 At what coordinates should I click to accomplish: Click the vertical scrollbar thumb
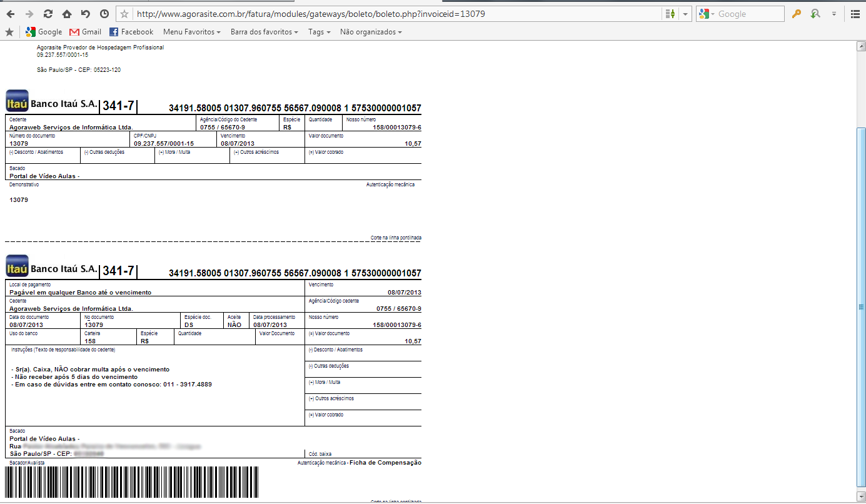coord(861,306)
